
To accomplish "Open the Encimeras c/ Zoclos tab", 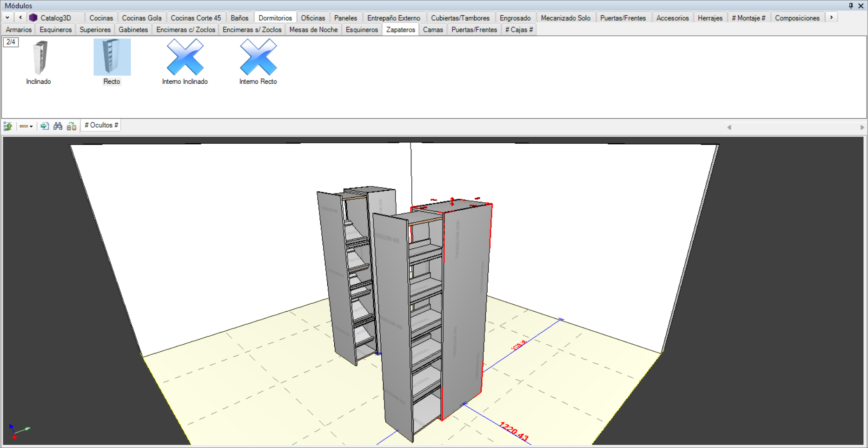I will [x=186, y=29].
